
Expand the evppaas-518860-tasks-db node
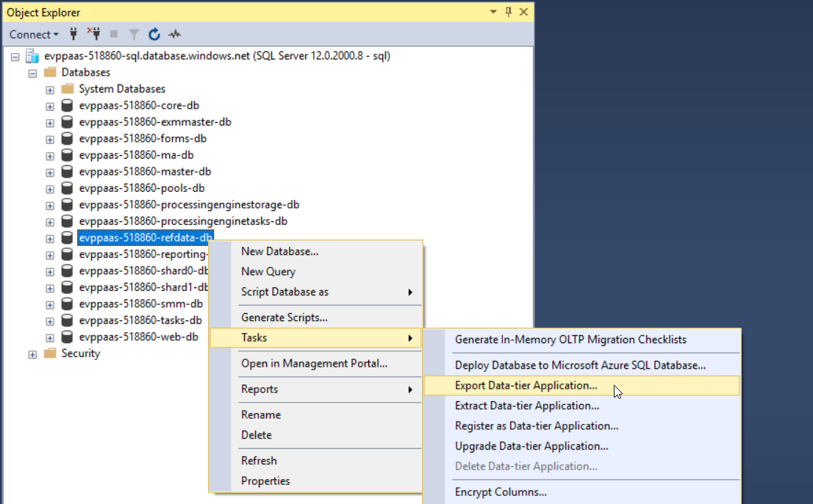pos(50,322)
